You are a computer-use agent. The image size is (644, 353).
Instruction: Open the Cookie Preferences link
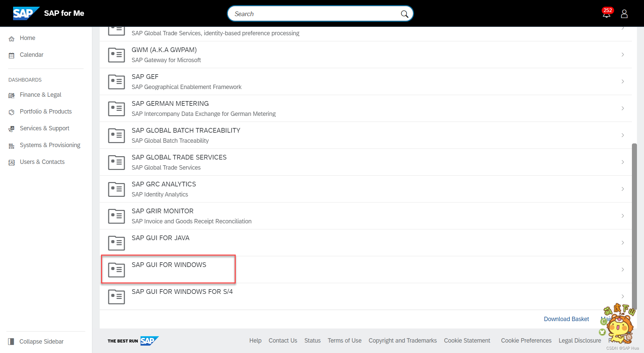click(x=526, y=341)
